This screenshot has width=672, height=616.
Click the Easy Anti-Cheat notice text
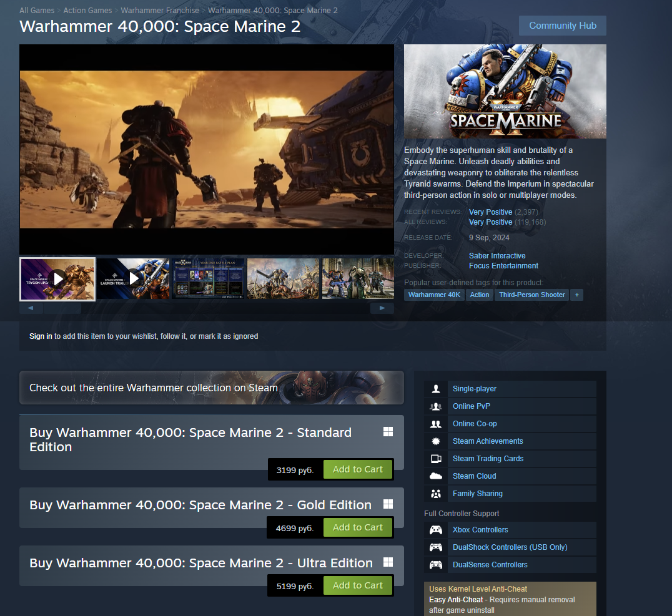pyautogui.click(x=502, y=605)
